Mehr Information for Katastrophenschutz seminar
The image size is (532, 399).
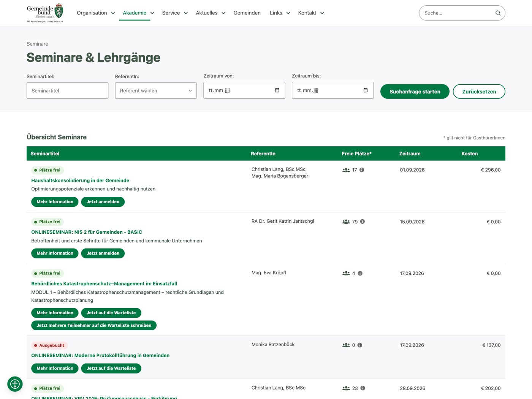[55, 313]
